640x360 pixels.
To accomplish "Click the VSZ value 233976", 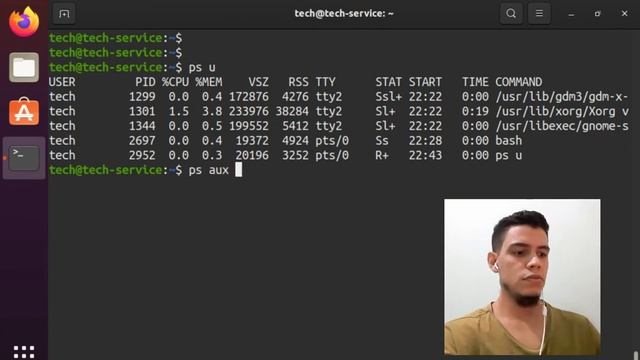I will pos(249,111).
